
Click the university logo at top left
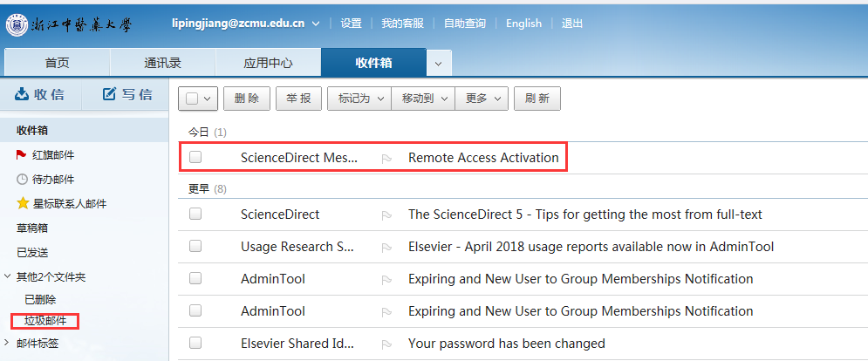point(17,24)
